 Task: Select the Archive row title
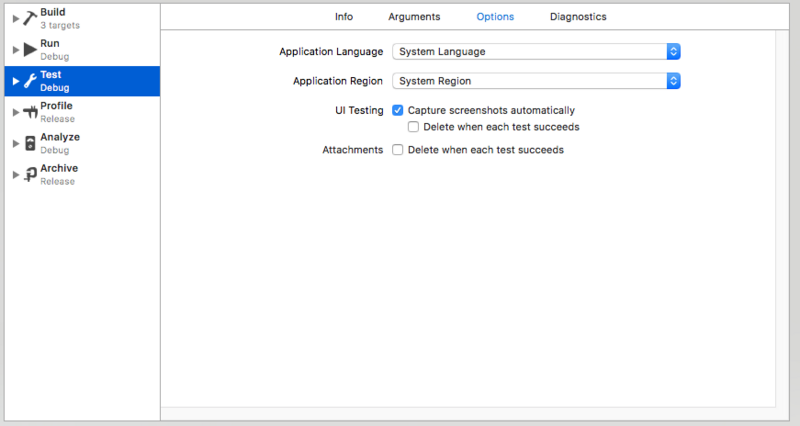click(59, 168)
